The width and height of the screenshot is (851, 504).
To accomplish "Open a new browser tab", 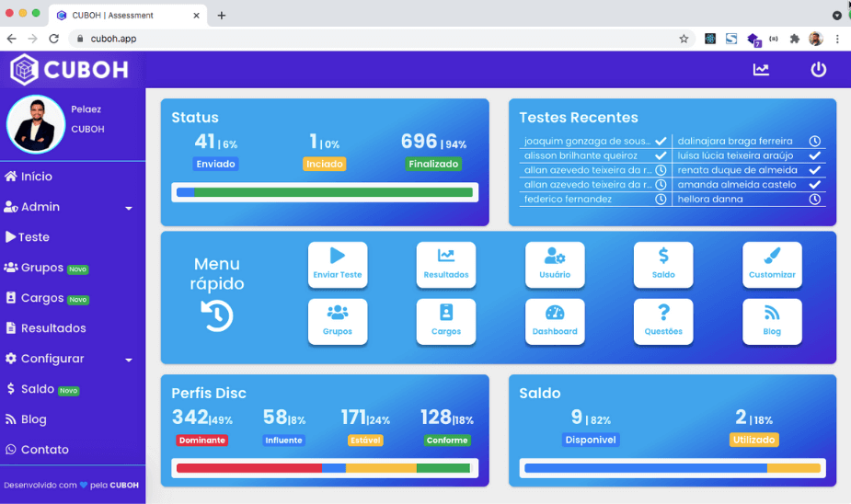I will 222,16.
